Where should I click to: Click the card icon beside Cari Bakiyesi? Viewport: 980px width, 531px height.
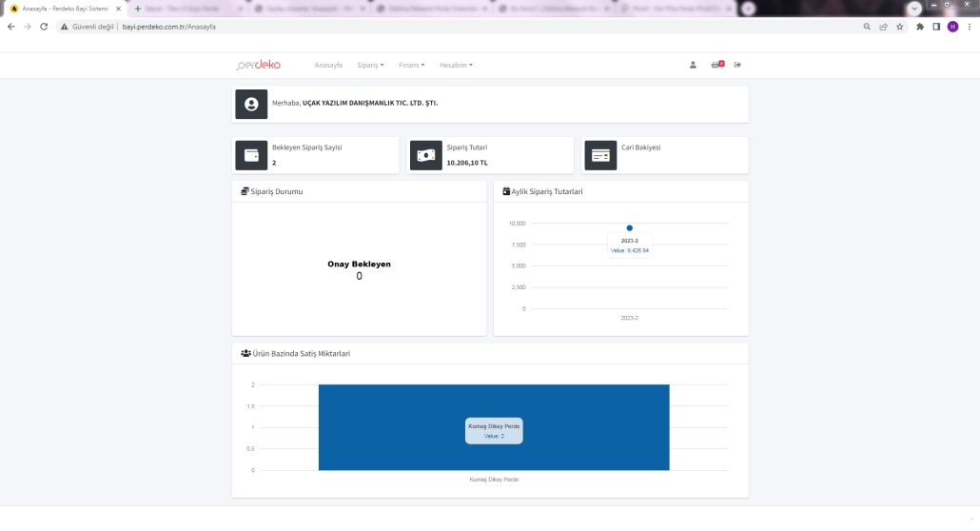(x=599, y=155)
